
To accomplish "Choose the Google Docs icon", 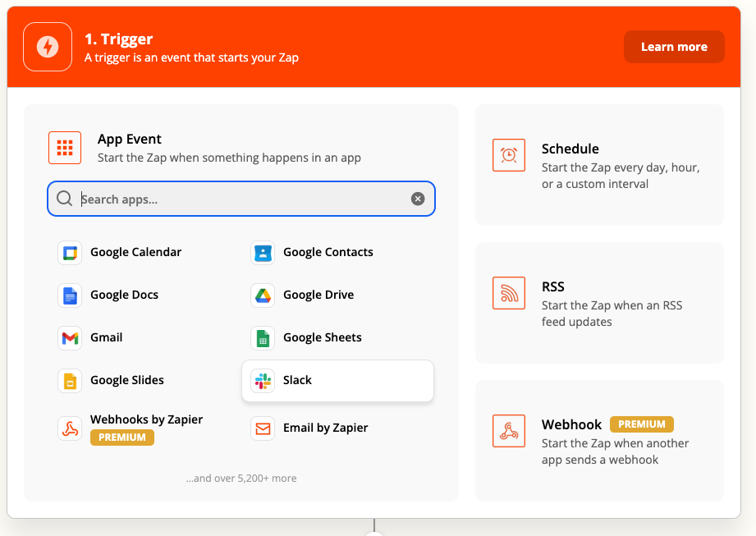I will [70, 295].
